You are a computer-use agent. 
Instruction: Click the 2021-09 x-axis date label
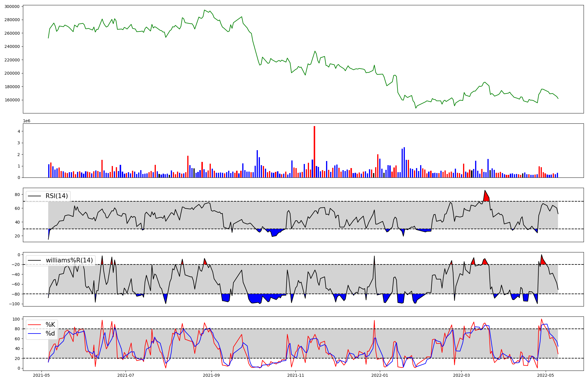211,375
